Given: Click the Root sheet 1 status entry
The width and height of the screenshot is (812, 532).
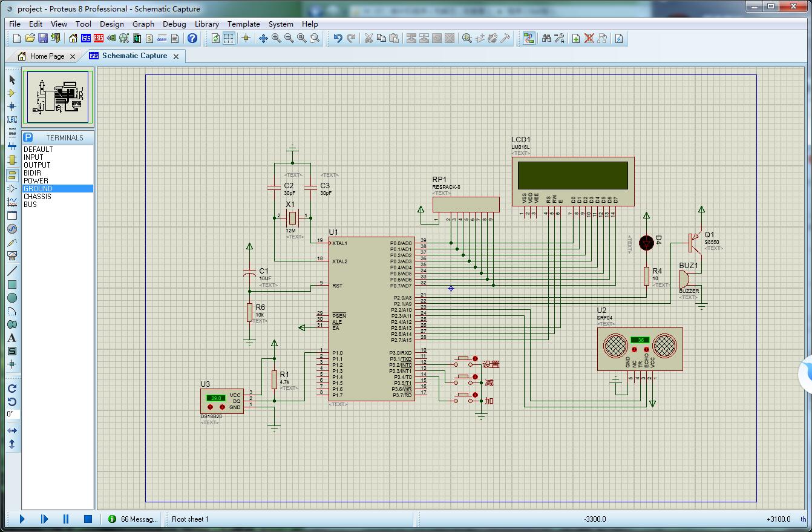Looking at the screenshot, I should click(190, 519).
